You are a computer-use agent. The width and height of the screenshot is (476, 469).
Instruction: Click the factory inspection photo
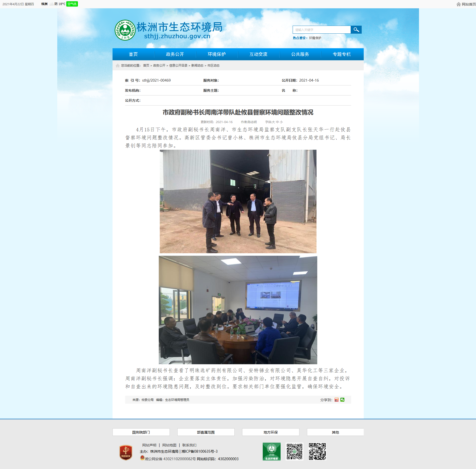click(x=238, y=201)
